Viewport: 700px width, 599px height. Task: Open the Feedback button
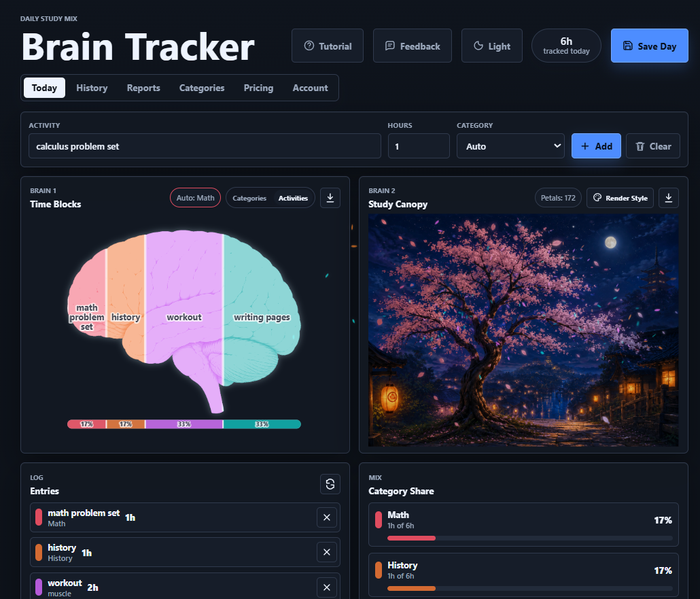click(x=412, y=46)
